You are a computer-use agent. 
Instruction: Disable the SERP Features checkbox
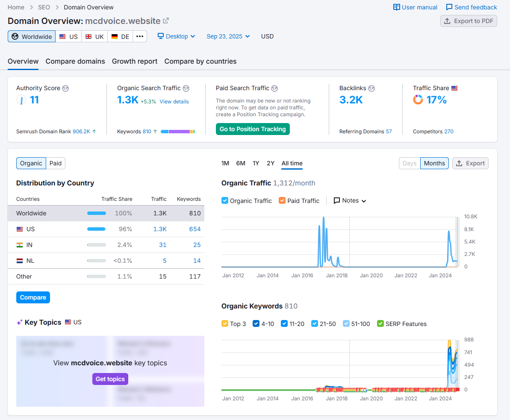[380, 324]
